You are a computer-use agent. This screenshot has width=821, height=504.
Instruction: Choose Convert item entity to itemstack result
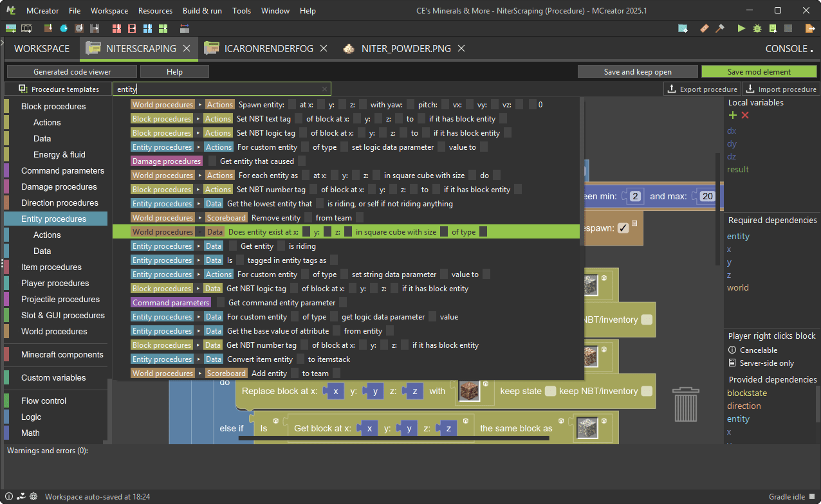pyautogui.click(x=346, y=359)
